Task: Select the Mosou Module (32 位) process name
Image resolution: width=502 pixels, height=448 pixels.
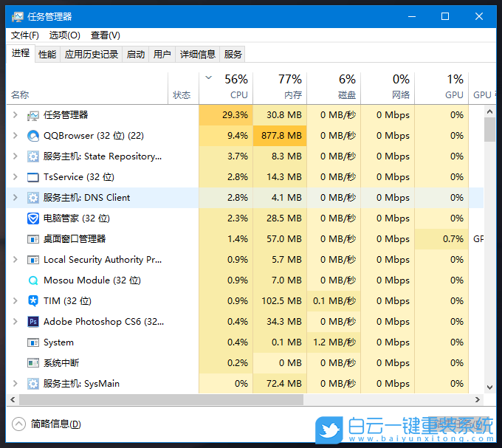Action: coord(92,280)
